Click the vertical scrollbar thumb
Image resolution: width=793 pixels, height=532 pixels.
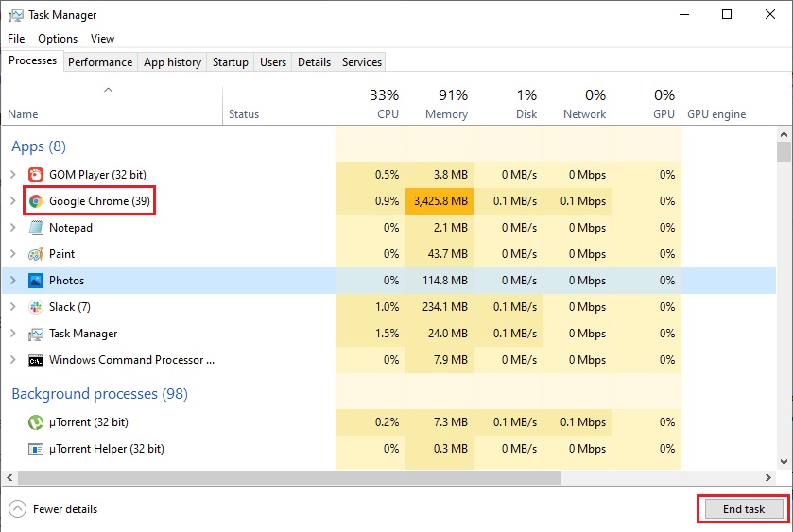coord(784,151)
